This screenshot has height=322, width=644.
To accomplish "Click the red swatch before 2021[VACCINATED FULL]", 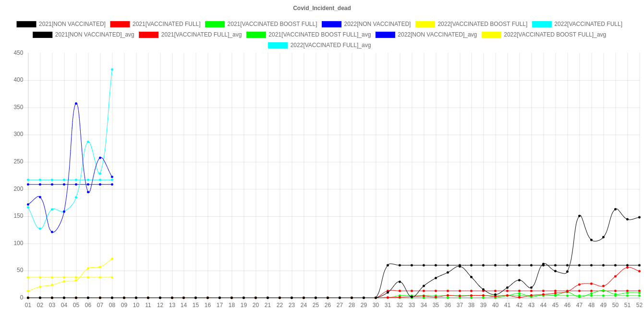I will [120, 24].
